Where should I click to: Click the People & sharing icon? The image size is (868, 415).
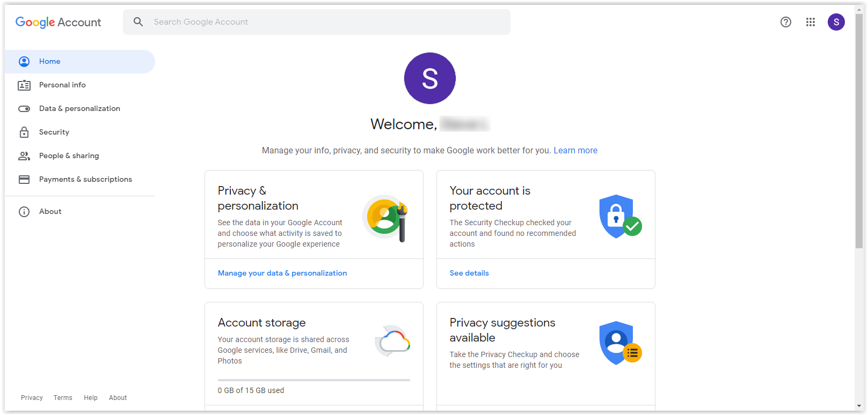24,155
